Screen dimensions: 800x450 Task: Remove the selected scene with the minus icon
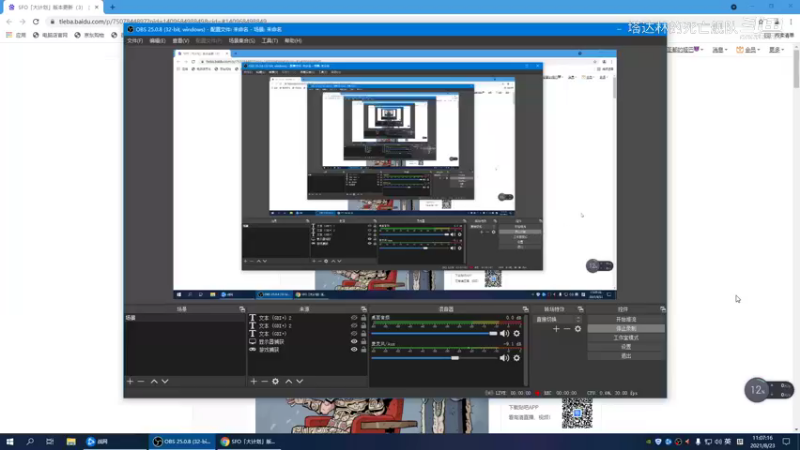click(141, 381)
